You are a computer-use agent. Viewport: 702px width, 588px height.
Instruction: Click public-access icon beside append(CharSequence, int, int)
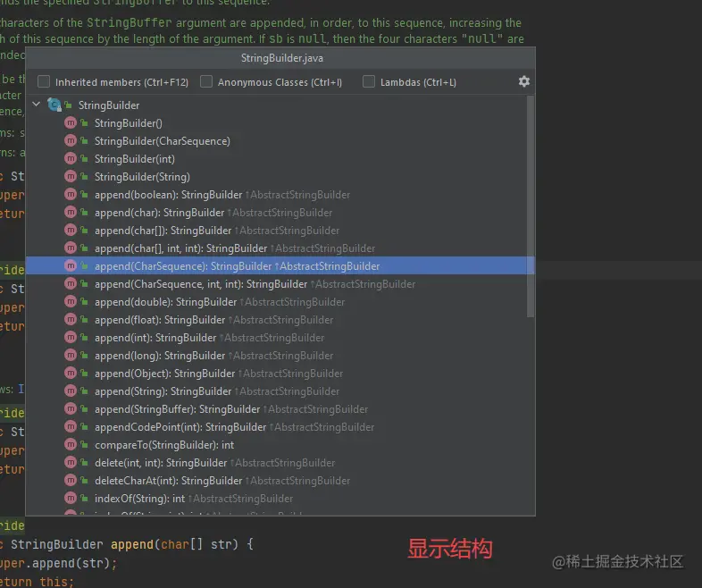coord(84,284)
